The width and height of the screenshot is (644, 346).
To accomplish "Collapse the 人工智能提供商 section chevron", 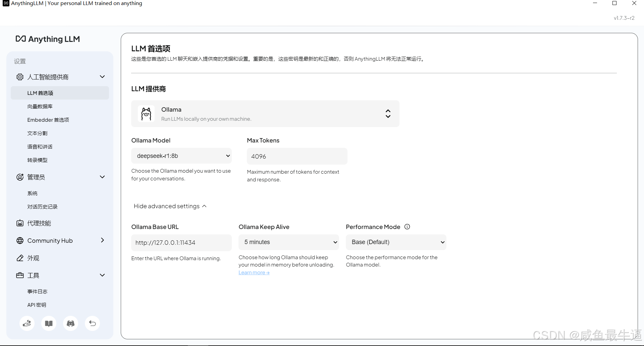I will click(x=102, y=77).
